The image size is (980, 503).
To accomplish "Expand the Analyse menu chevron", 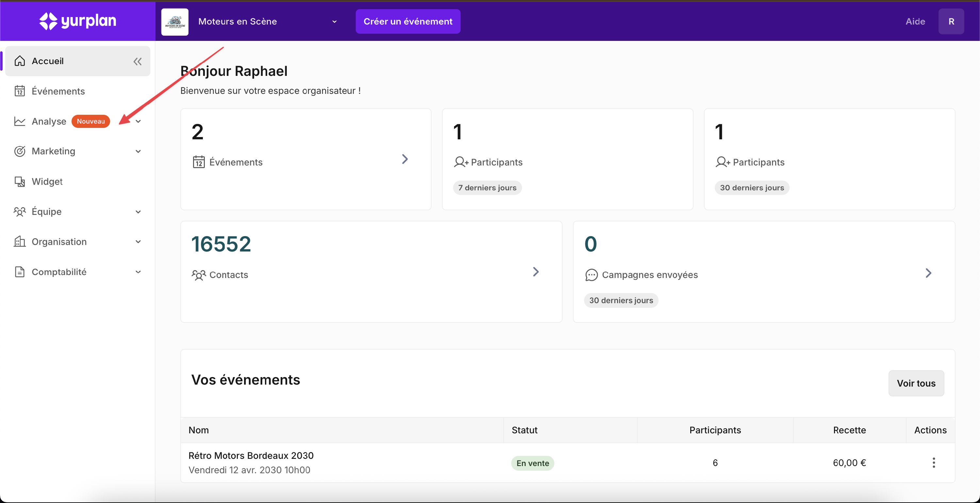I will (138, 121).
